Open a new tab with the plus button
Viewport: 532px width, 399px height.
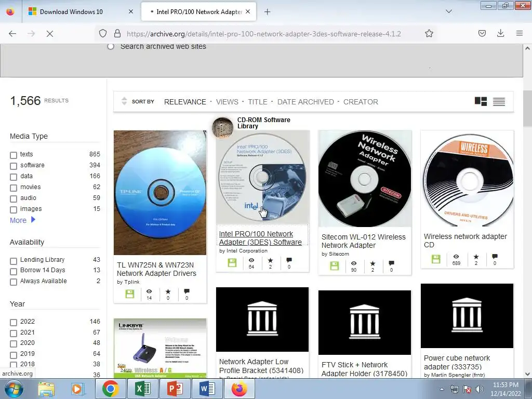pos(268,12)
